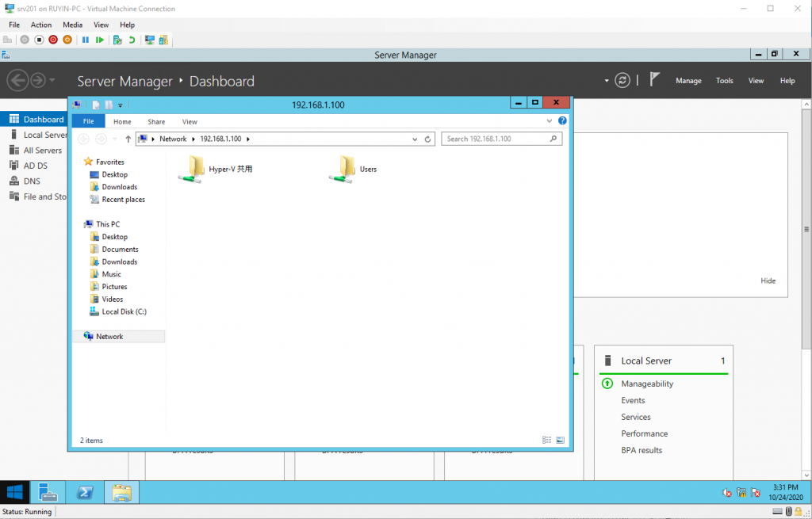This screenshot has width=812, height=519.
Task: Open the Share tab in Explorer ribbon
Action: 156,121
